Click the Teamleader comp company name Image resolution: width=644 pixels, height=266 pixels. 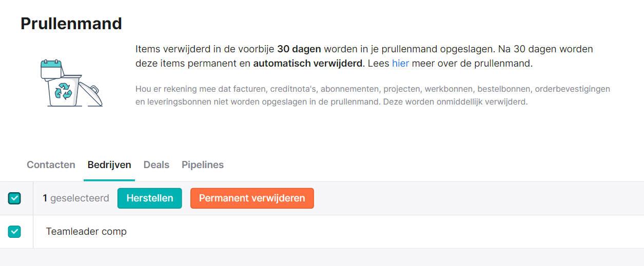click(86, 232)
